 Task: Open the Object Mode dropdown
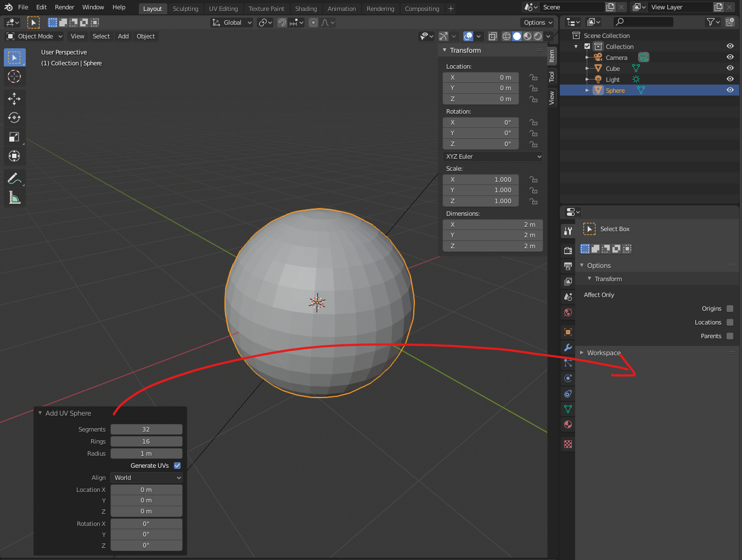(x=35, y=36)
